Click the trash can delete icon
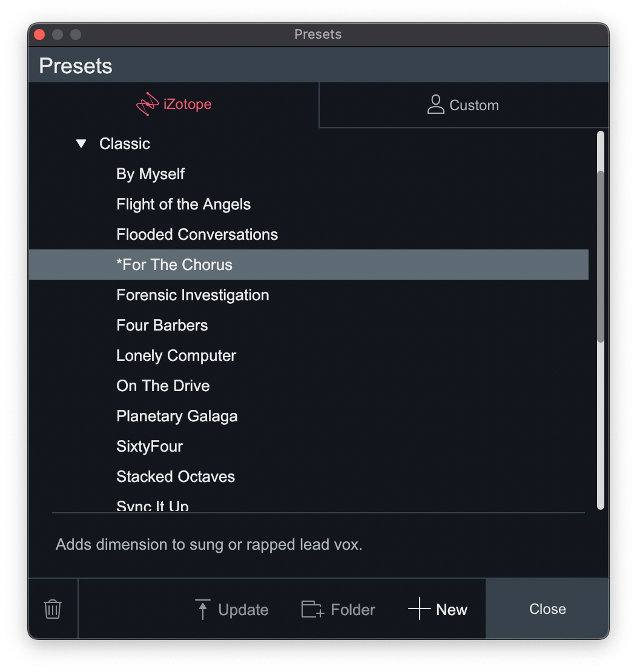This screenshot has height=672, width=637. [x=53, y=608]
